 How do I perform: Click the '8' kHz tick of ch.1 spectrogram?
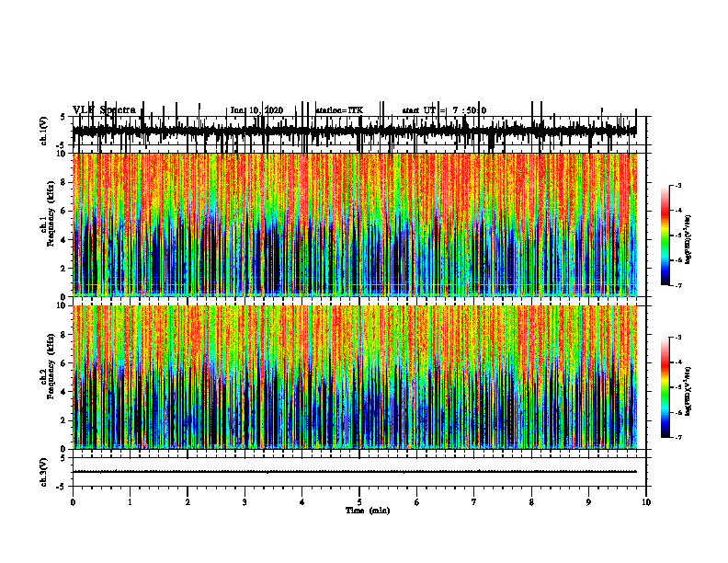pyautogui.click(x=64, y=182)
